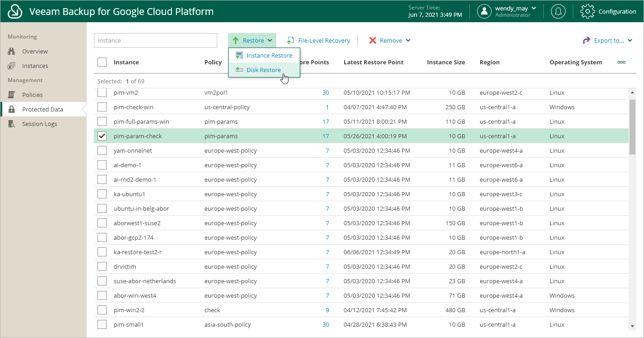Click the File-Level Recovery button

[x=318, y=40]
